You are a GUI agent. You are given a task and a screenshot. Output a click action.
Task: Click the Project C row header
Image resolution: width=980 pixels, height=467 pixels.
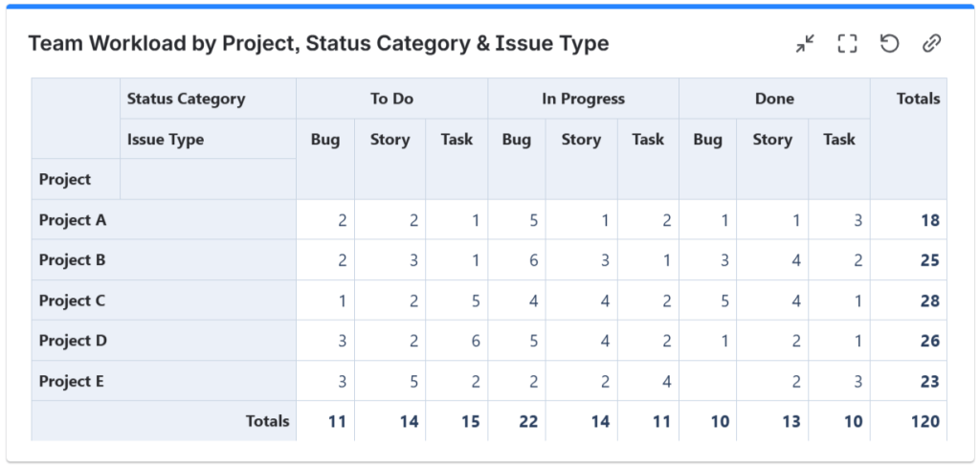coord(73,300)
